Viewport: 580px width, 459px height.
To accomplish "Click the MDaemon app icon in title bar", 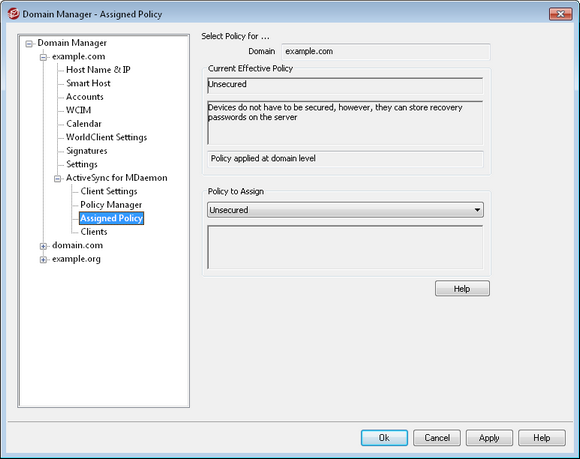I will 13,14.
